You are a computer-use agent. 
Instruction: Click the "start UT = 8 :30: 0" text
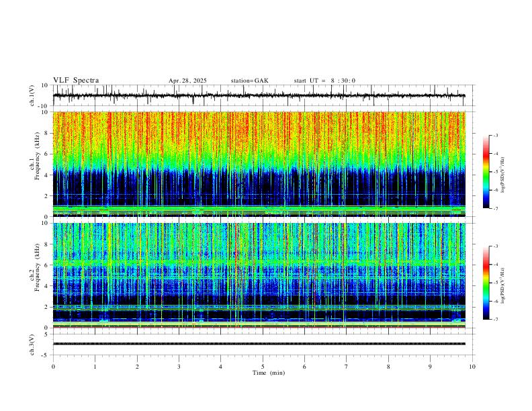(x=324, y=81)
